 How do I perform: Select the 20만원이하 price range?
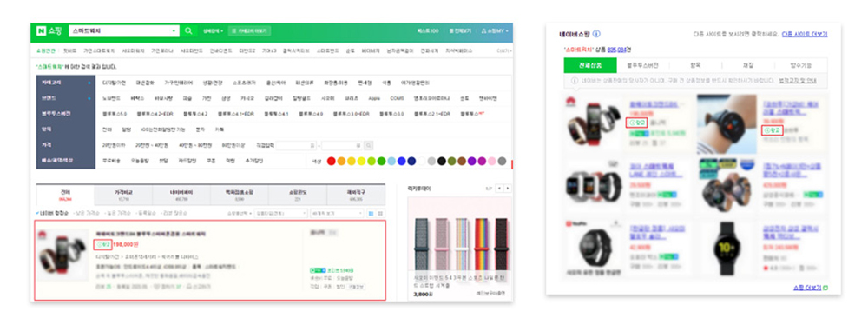click(115, 145)
